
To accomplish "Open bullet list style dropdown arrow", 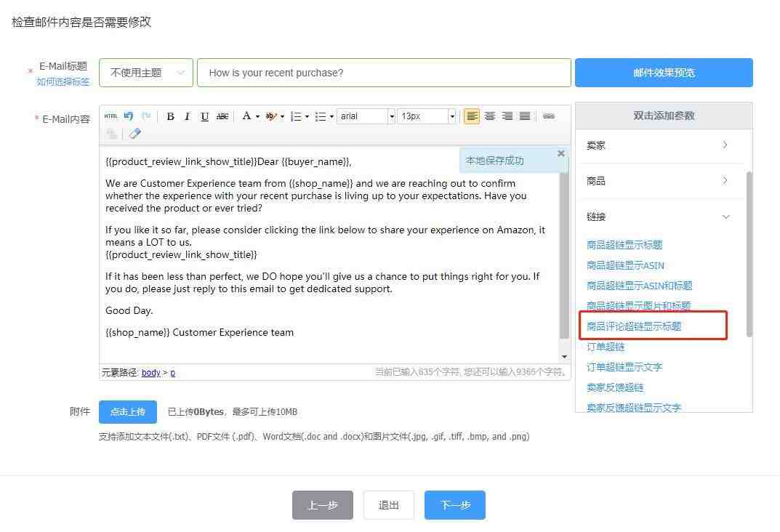I will (x=331, y=116).
